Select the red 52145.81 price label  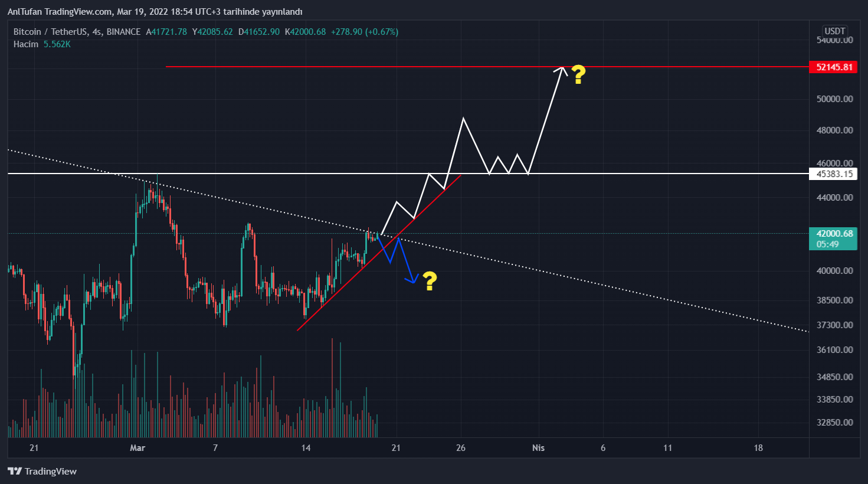click(834, 67)
